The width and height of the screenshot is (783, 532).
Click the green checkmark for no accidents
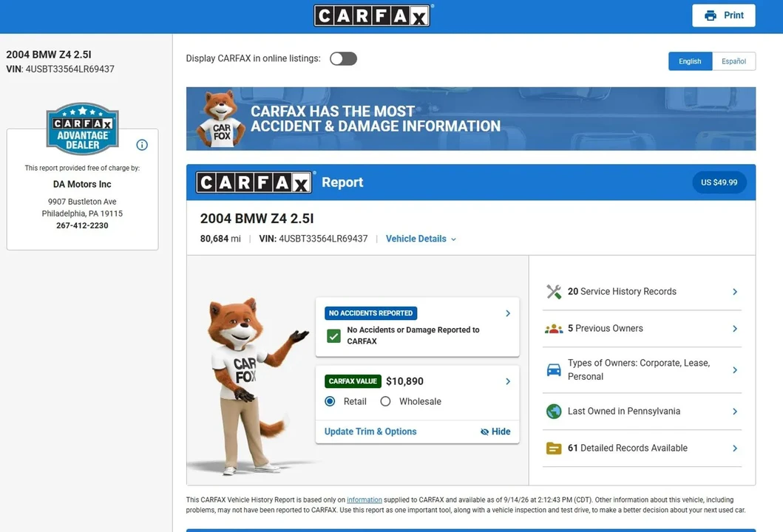pyautogui.click(x=333, y=336)
